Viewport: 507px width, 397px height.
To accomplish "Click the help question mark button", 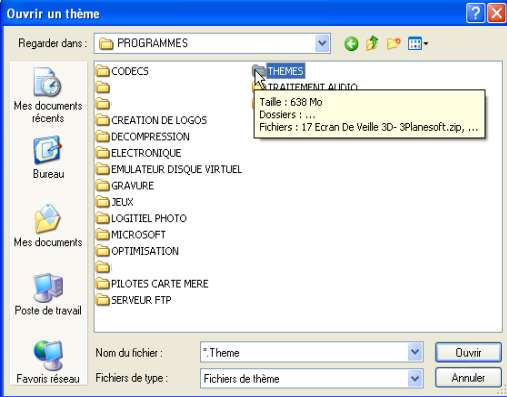I will point(475,14).
